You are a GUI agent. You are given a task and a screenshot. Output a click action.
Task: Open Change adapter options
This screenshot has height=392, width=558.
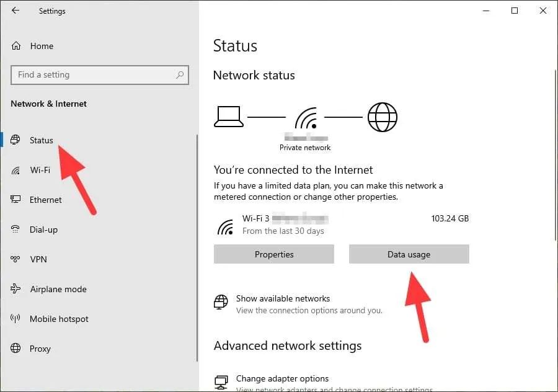pos(282,378)
